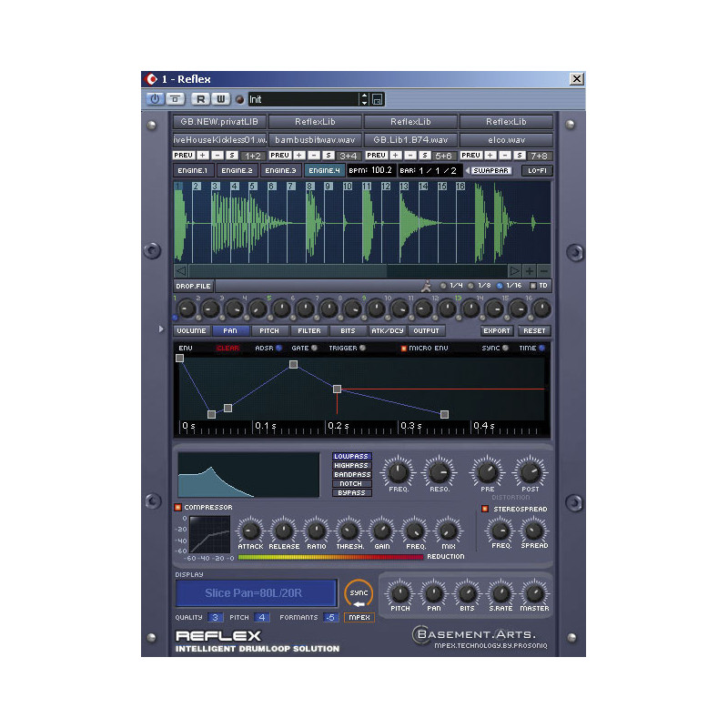
Task: Click the plugin power bypass icon
Action: (155, 99)
